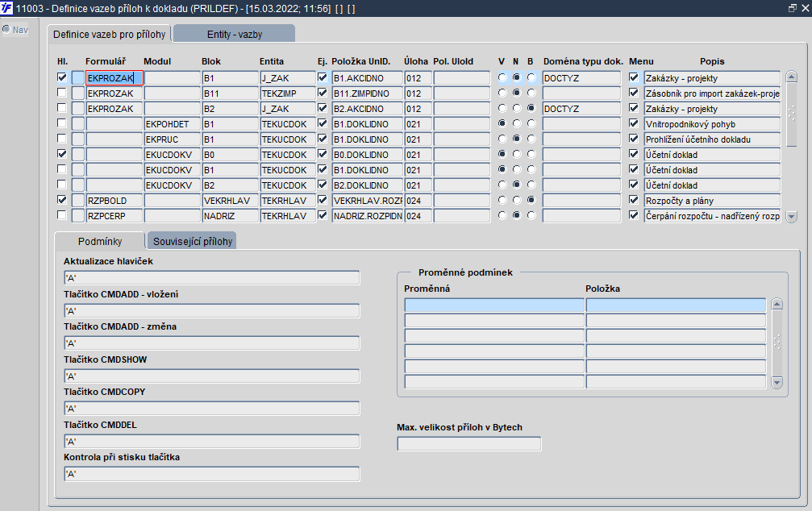Select the Nav radio button

coord(6,30)
